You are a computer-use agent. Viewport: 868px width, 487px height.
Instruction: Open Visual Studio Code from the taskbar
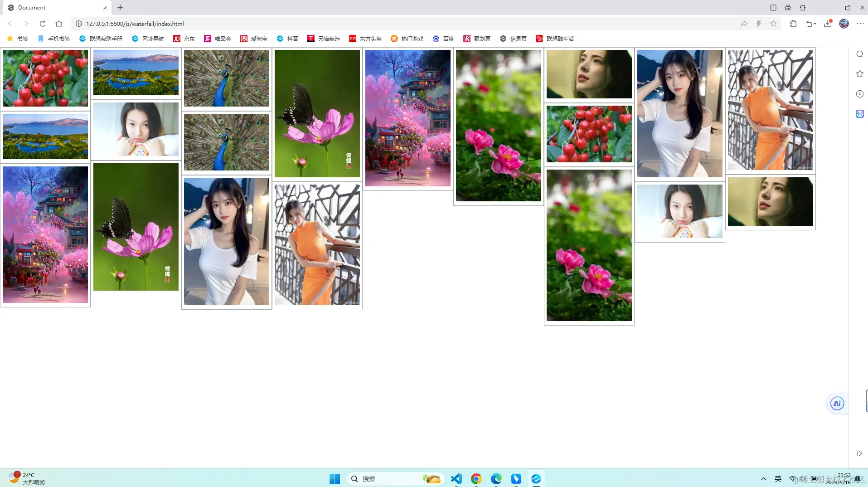tap(456, 479)
